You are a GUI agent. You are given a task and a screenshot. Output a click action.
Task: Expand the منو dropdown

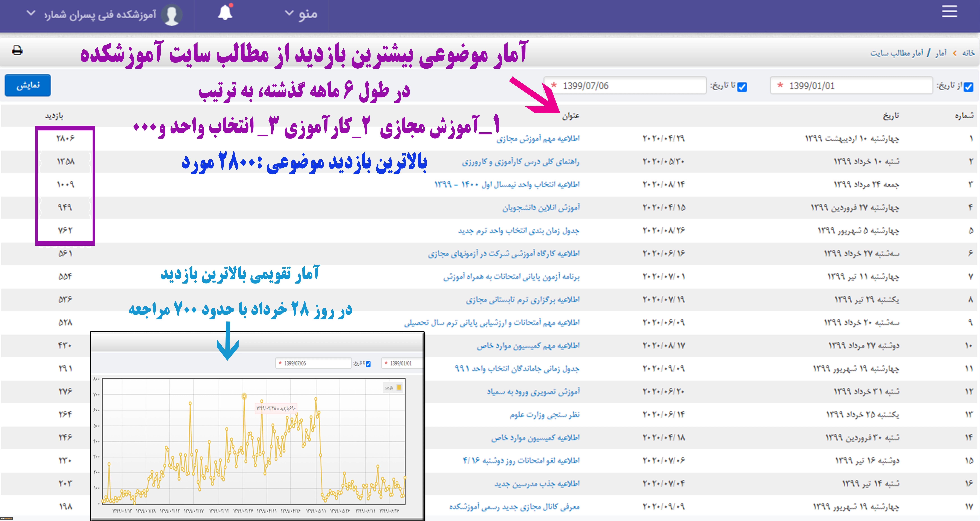point(301,14)
